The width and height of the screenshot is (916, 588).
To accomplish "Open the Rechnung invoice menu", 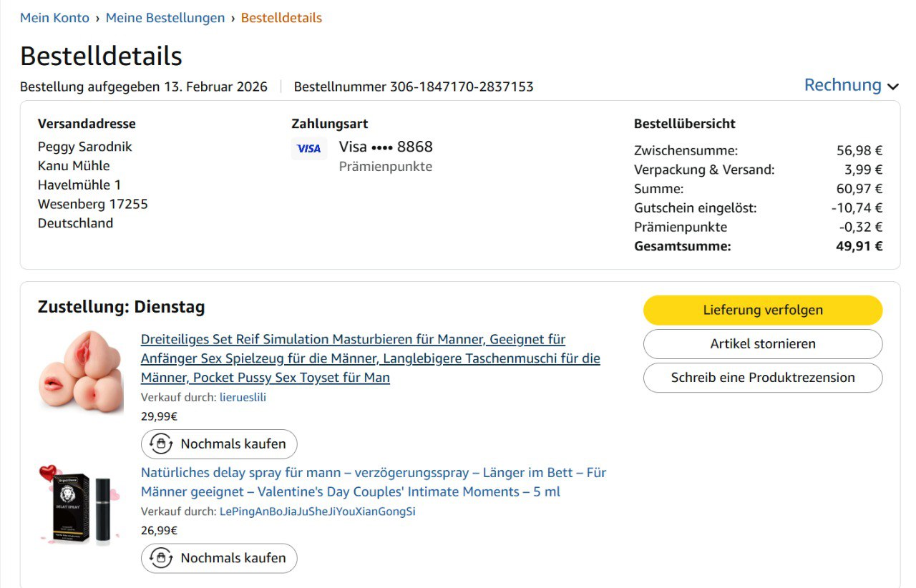I will tap(842, 85).
